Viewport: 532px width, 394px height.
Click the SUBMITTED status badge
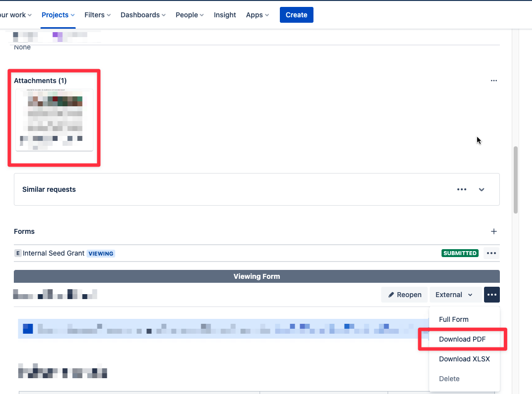[460, 253]
